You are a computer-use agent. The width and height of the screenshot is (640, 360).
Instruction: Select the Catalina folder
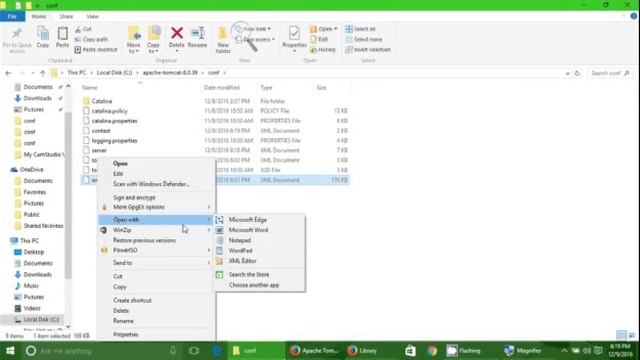click(102, 101)
